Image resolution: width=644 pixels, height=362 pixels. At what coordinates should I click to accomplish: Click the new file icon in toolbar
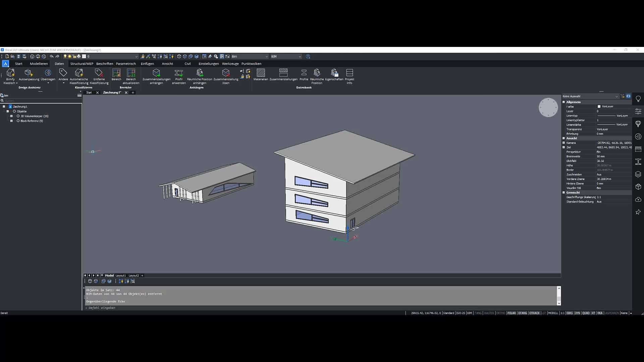7,56
